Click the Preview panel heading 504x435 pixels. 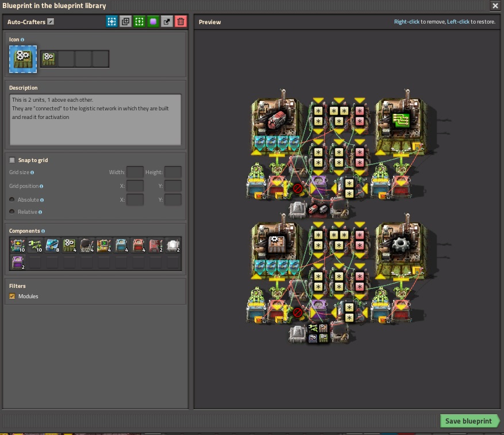[210, 22]
